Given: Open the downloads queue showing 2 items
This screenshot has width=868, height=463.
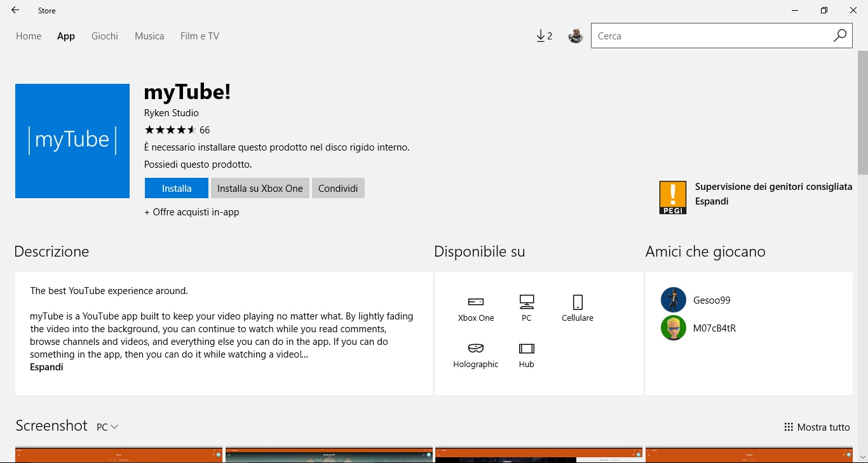Looking at the screenshot, I should coord(544,36).
